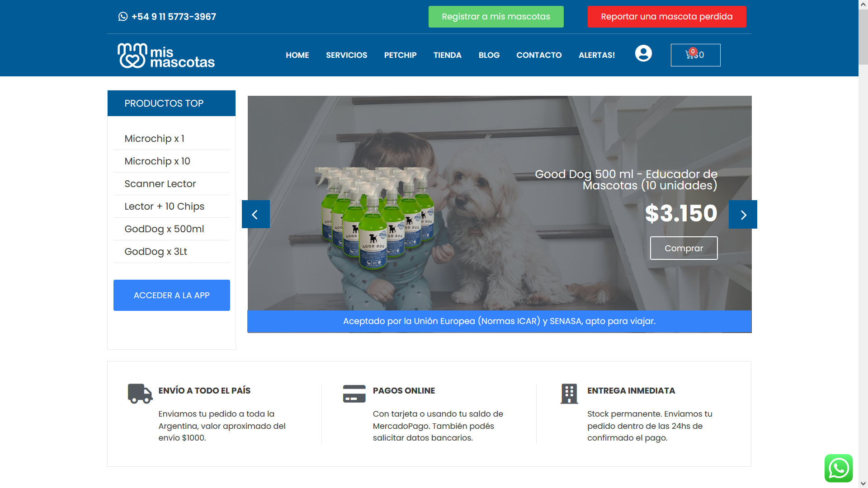Click the credit card payment icon

pos(354,394)
